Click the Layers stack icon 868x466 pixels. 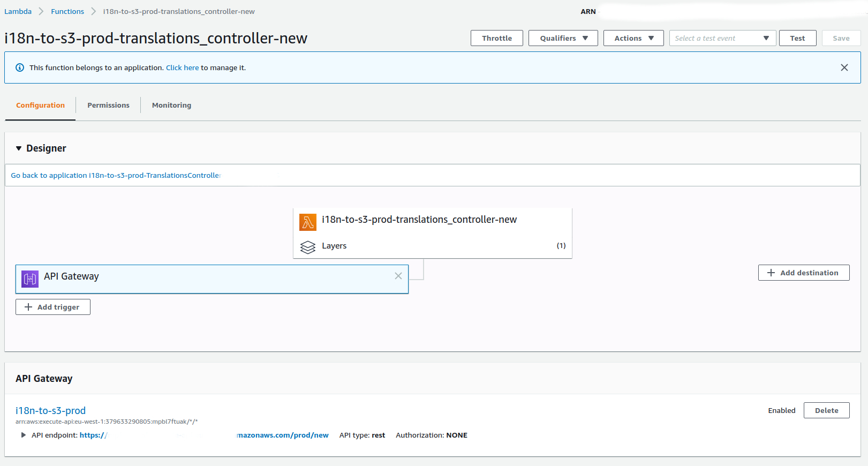click(x=308, y=247)
